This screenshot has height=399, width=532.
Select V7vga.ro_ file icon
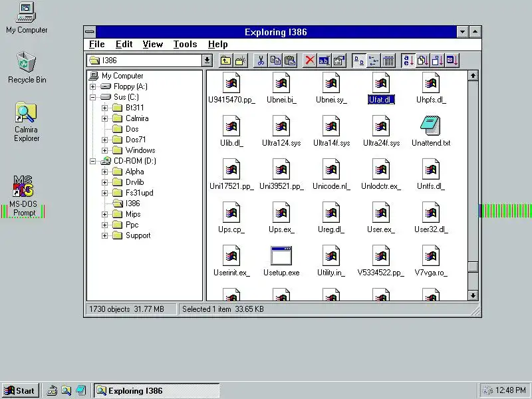click(x=430, y=256)
